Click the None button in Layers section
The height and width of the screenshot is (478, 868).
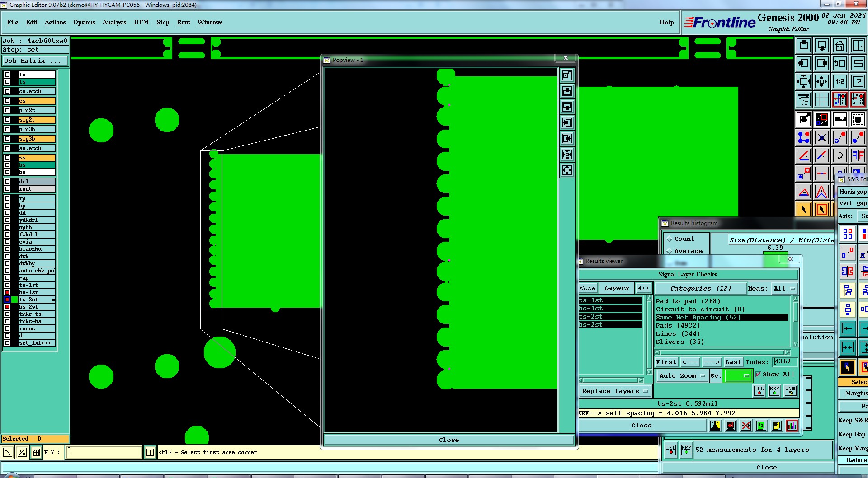(x=588, y=288)
